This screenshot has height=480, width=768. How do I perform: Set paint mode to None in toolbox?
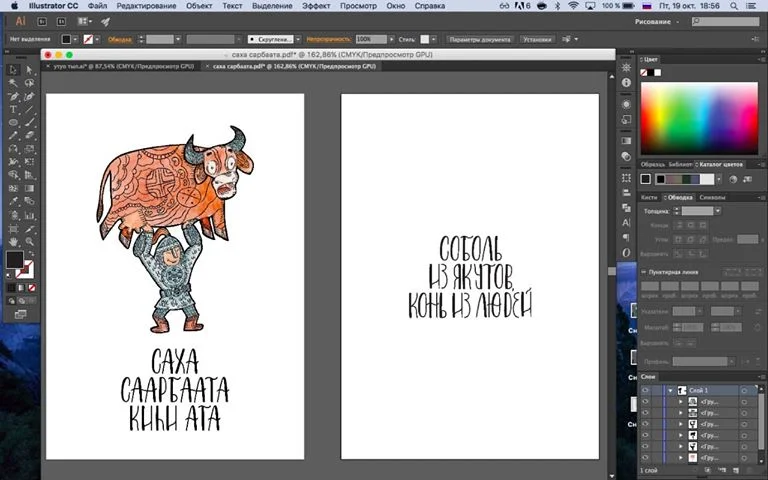pos(32,288)
